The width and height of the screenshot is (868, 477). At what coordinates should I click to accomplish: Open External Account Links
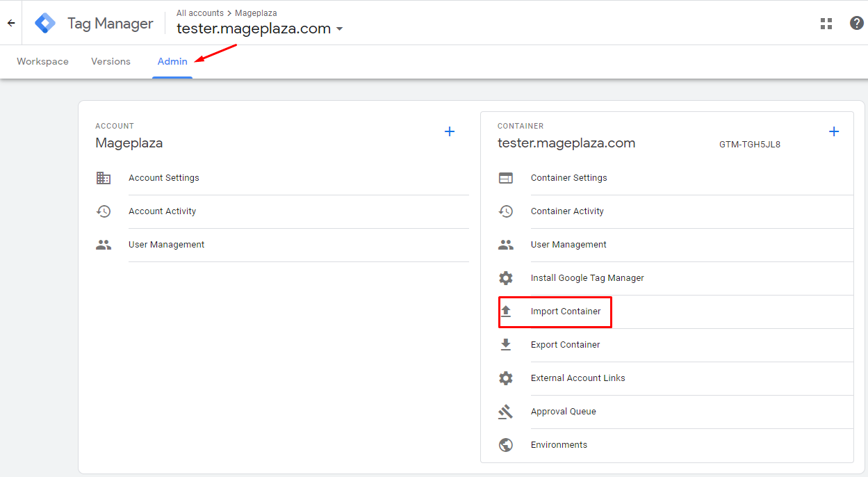click(578, 378)
